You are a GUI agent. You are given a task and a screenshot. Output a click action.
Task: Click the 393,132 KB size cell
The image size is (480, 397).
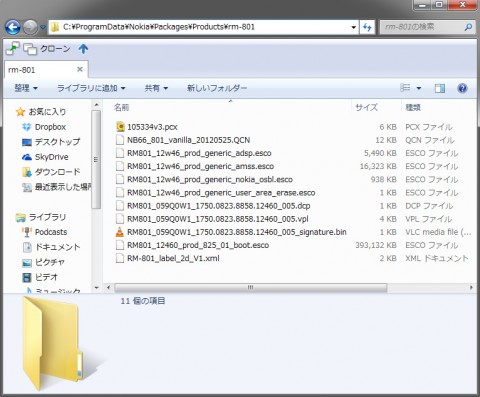click(376, 245)
